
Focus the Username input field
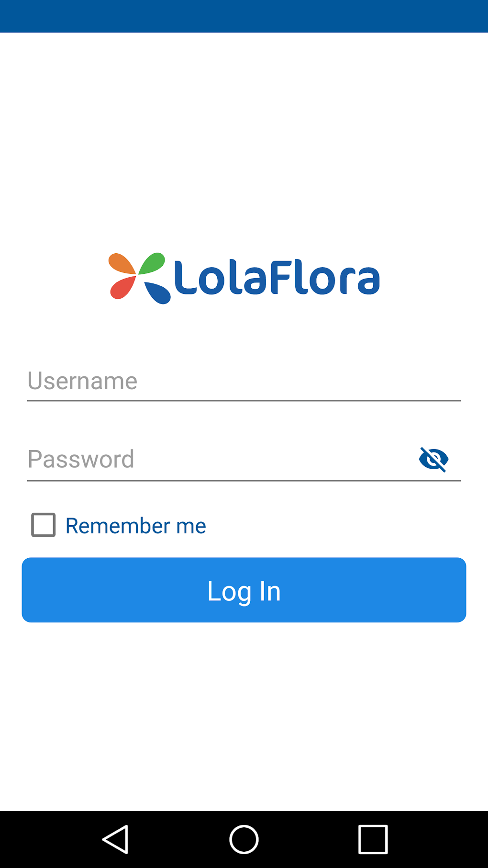coord(244,382)
